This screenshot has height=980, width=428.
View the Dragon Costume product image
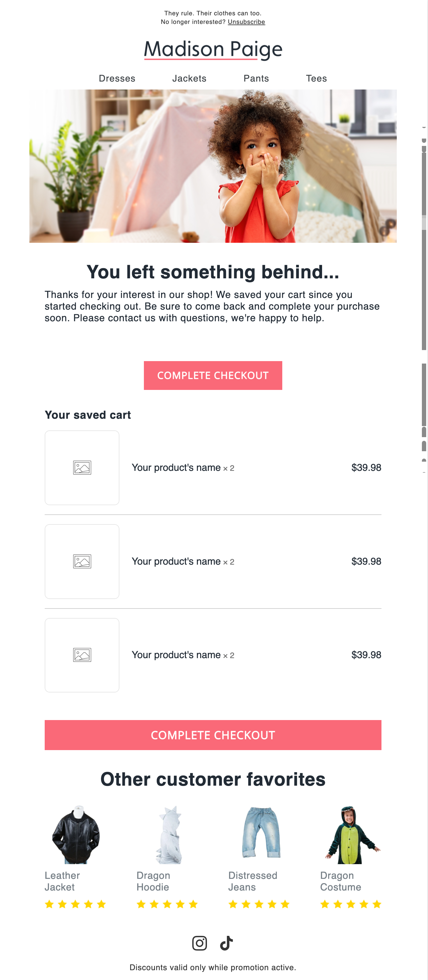click(351, 834)
